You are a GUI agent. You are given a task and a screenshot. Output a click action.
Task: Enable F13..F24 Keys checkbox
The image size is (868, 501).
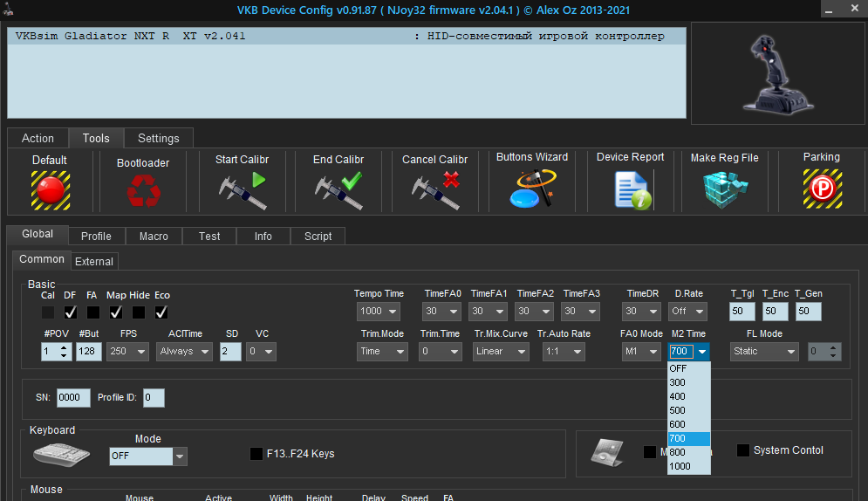pyautogui.click(x=256, y=454)
